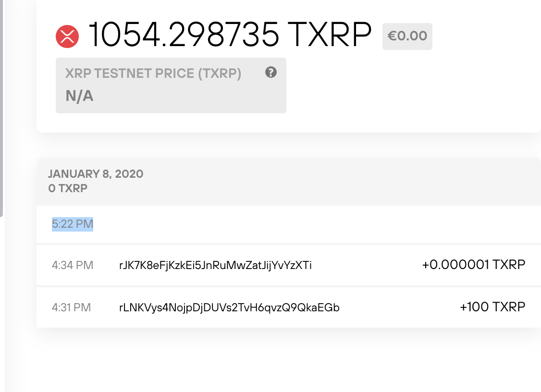Viewport: 541px width, 392px height.
Task: Click the +100 TXRP amount
Action: point(492,307)
